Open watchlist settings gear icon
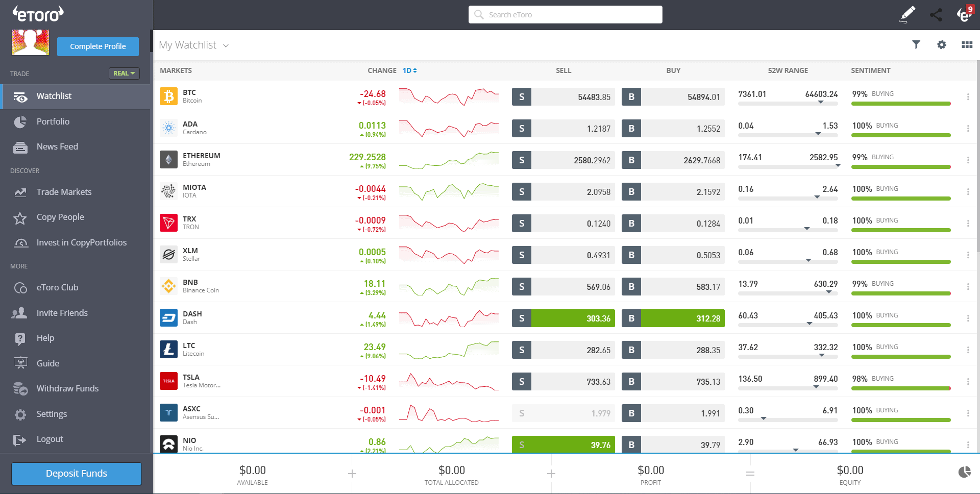The height and width of the screenshot is (494, 980). (x=942, y=45)
